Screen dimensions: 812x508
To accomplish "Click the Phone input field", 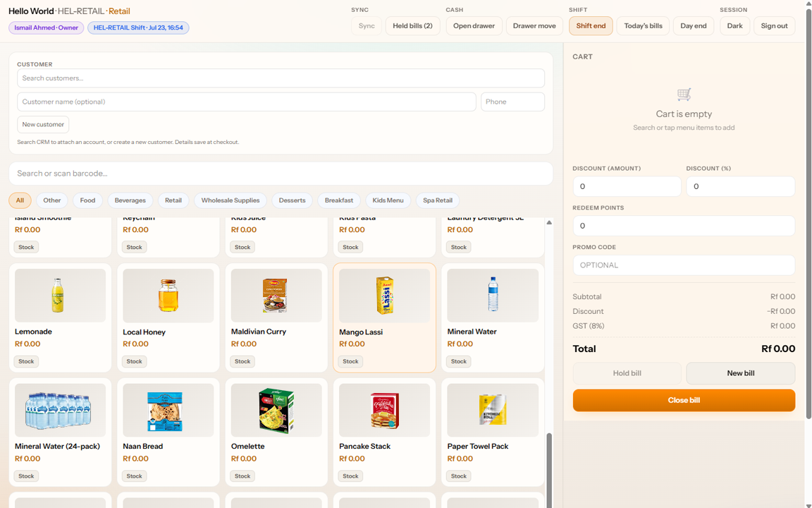I will click(x=512, y=102).
